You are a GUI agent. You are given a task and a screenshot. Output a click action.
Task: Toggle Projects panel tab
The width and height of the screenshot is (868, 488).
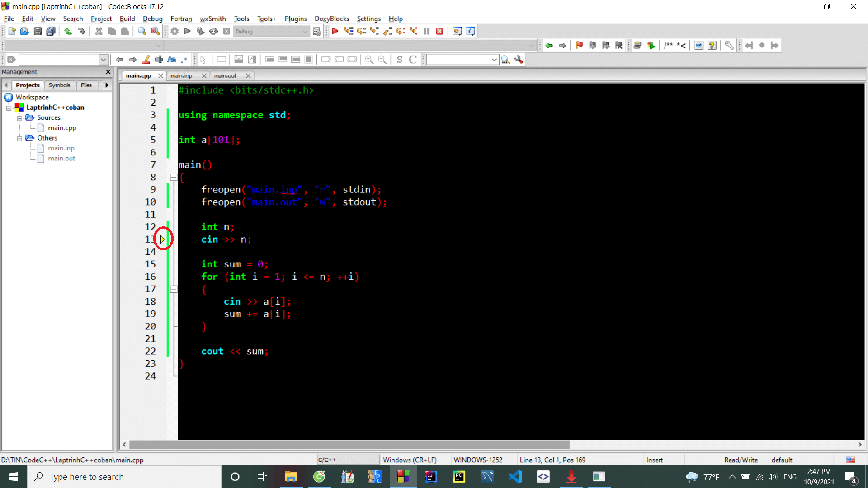(28, 84)
